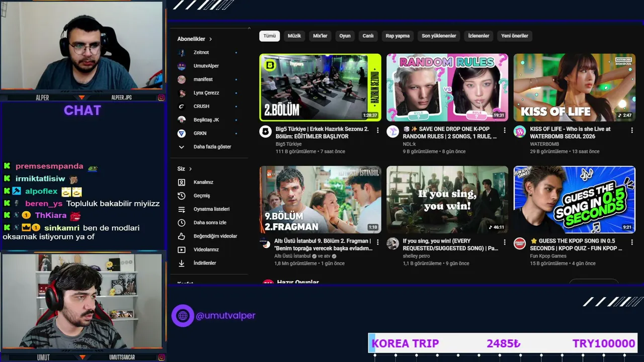The width and height of the screenshot is (644, 362).
Task: Open Videolarınız play icon
Action: (182, 250)
